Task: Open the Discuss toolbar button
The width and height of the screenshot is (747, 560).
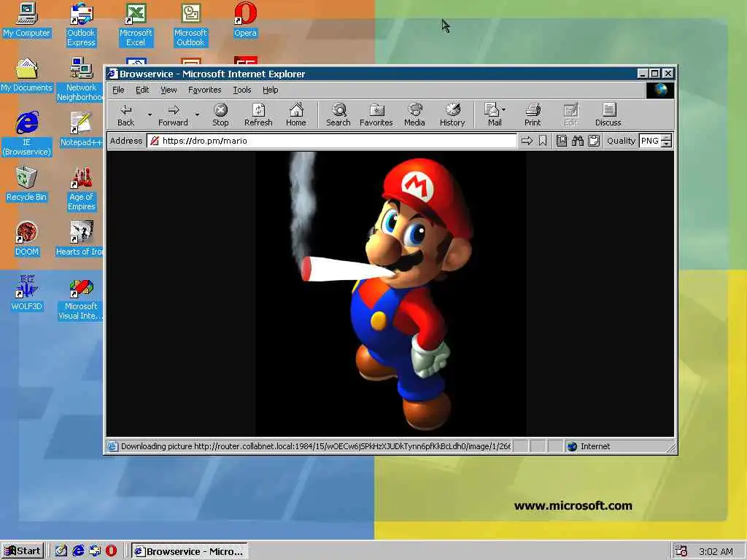Action: (608, 114)
